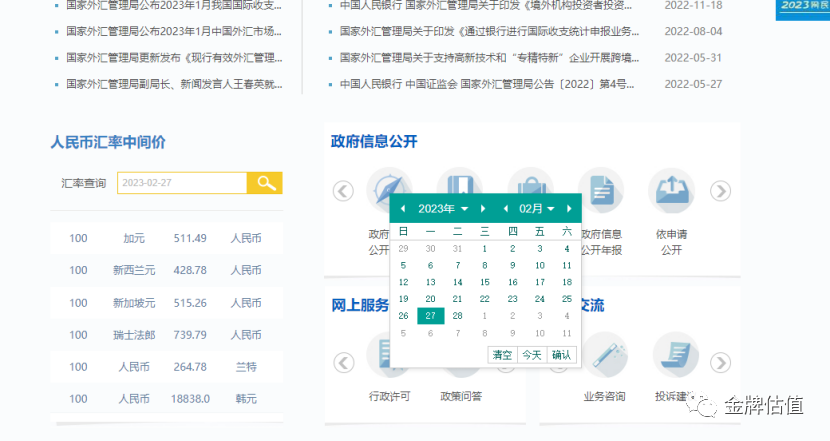Click the yellow exchange rate search icon

pos(265,183)
